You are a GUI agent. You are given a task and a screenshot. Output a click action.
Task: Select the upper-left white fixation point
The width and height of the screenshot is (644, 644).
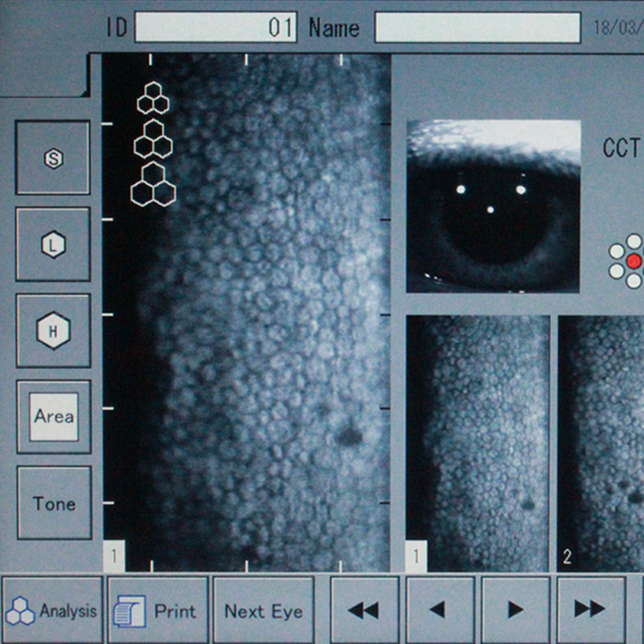pos(616,251)
